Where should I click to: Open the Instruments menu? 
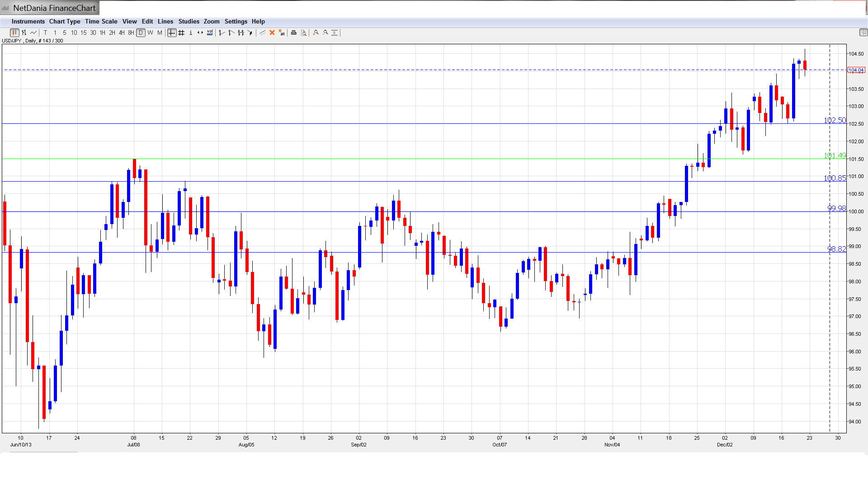coord(28,21)
